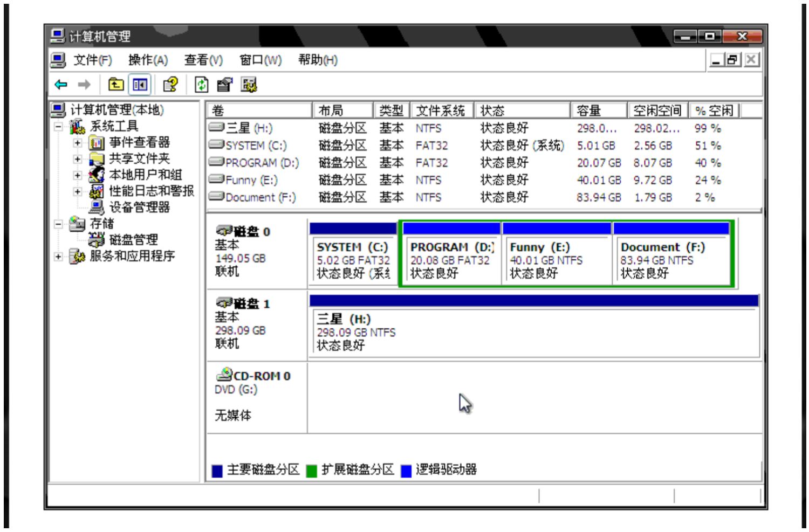
Task: Sort by the 容量 column header
Action: click(x=599, y=110)
